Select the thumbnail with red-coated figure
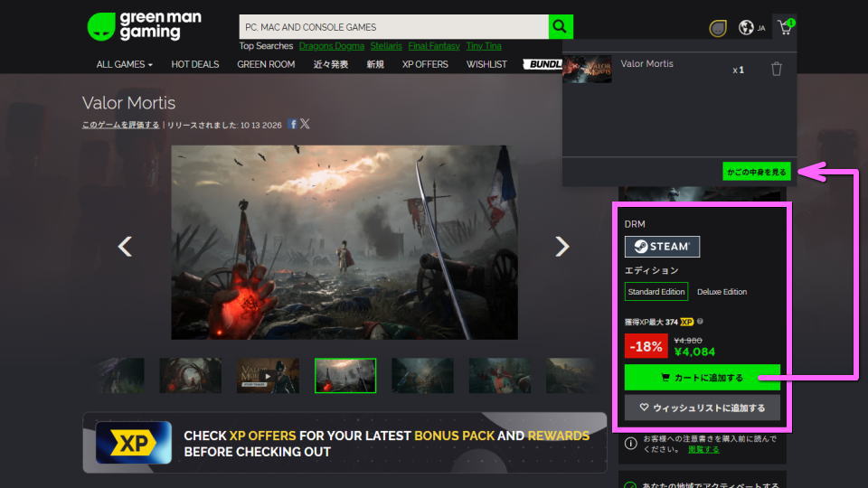Image resolution: width=868 pixels, height=488 pixels. point(500,376)
